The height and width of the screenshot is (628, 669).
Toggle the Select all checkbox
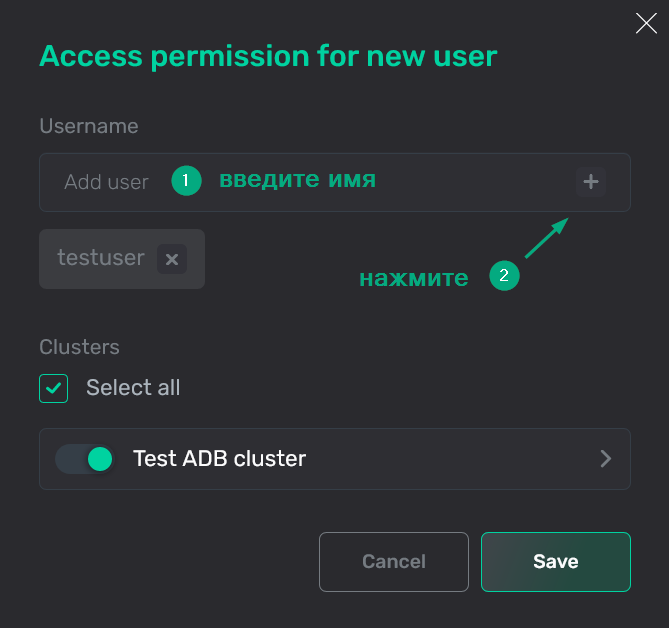point(54,388)
